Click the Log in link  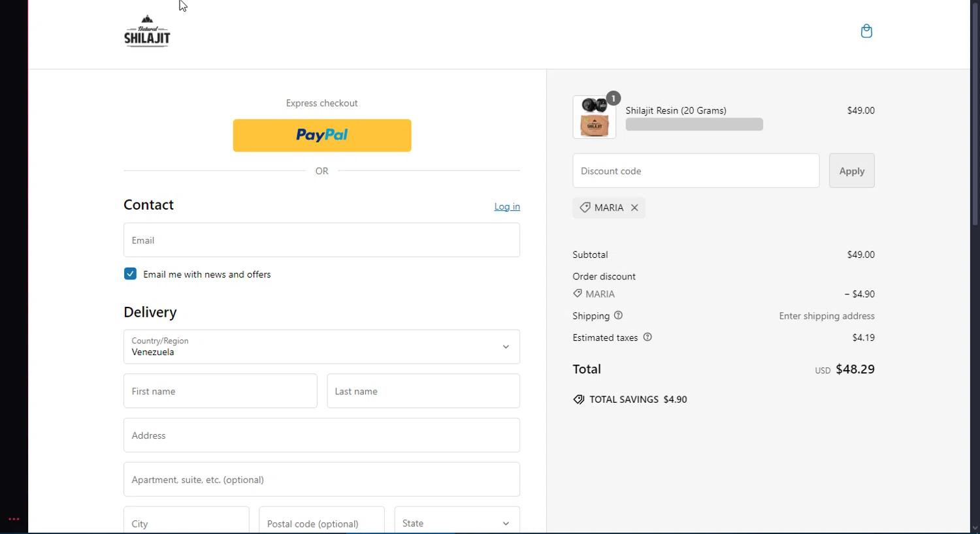(x=507, y=206)
